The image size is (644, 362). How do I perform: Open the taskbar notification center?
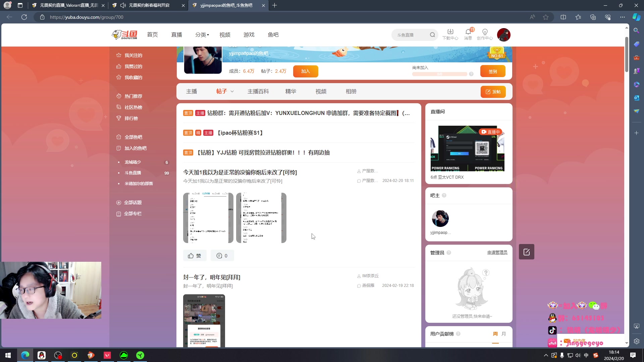click(x=633, y=355)
